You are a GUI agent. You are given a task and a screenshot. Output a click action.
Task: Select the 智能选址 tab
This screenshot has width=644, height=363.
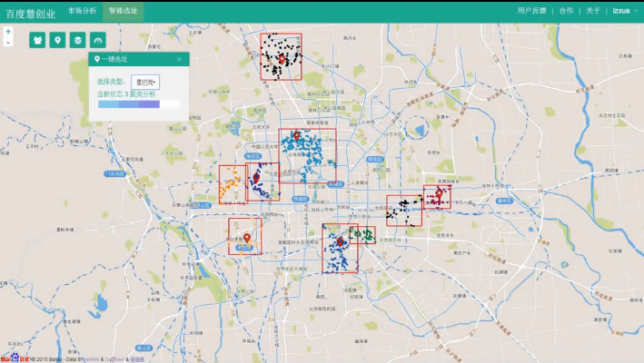pos(123,11)
